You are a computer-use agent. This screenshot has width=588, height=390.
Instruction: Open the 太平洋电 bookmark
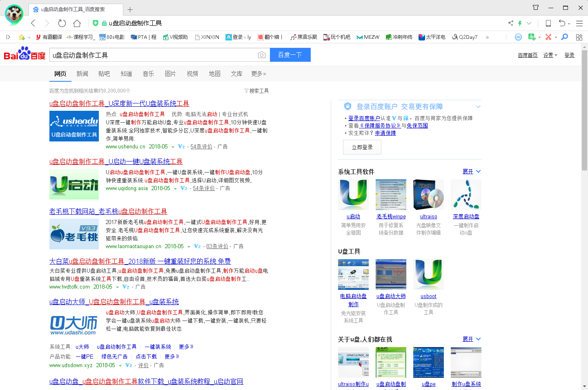coord(432,37)
